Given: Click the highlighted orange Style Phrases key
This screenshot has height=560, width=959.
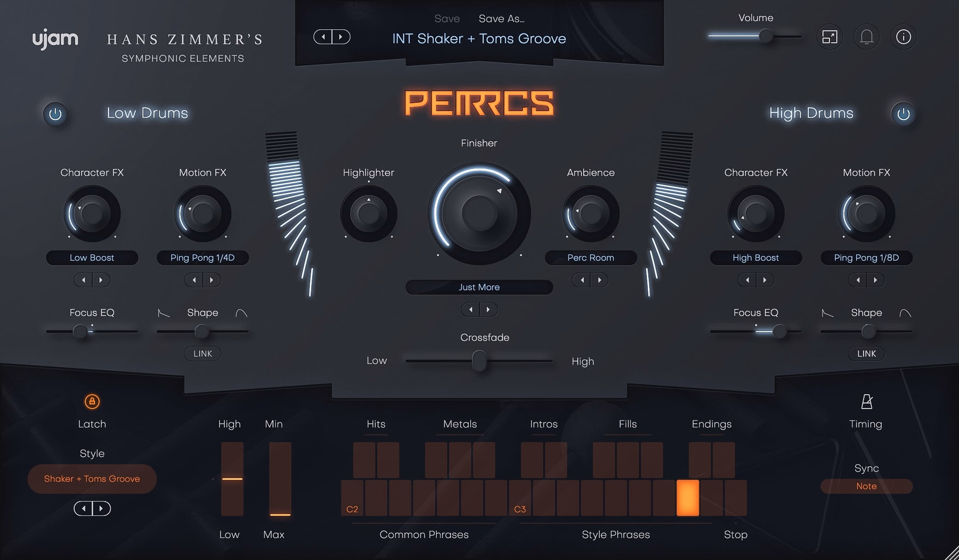Looking at the screenshot, I should click(687, 498).
